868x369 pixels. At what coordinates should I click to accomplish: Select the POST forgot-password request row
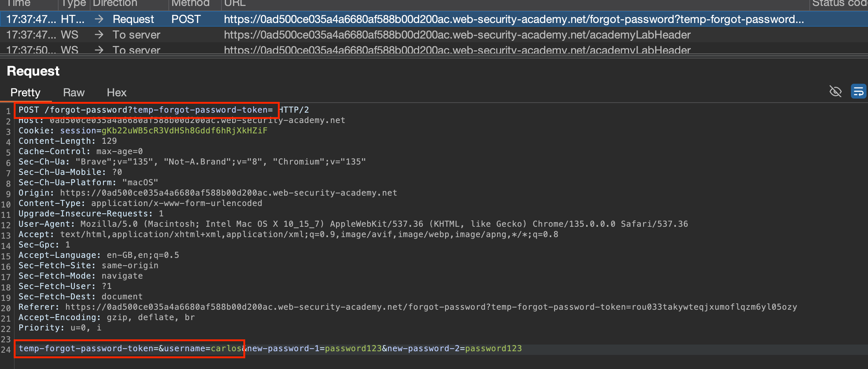pyautogui.click(x=408, y=19)
